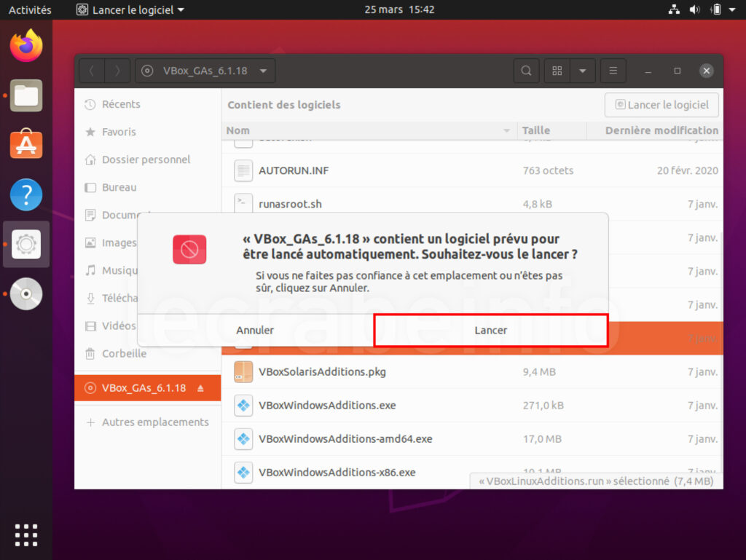746x560 pixels.
Task: Open the settings gear app in dock
Action: pos(26,245)
